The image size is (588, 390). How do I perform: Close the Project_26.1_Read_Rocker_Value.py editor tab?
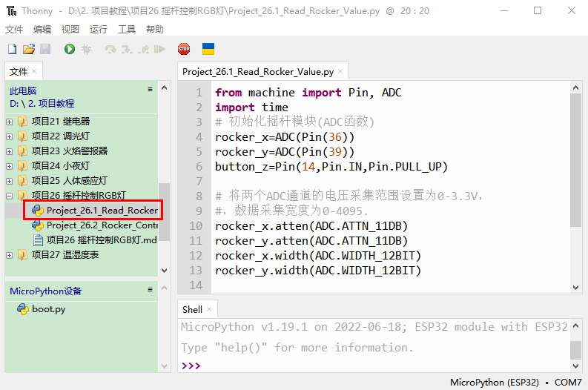340,72
